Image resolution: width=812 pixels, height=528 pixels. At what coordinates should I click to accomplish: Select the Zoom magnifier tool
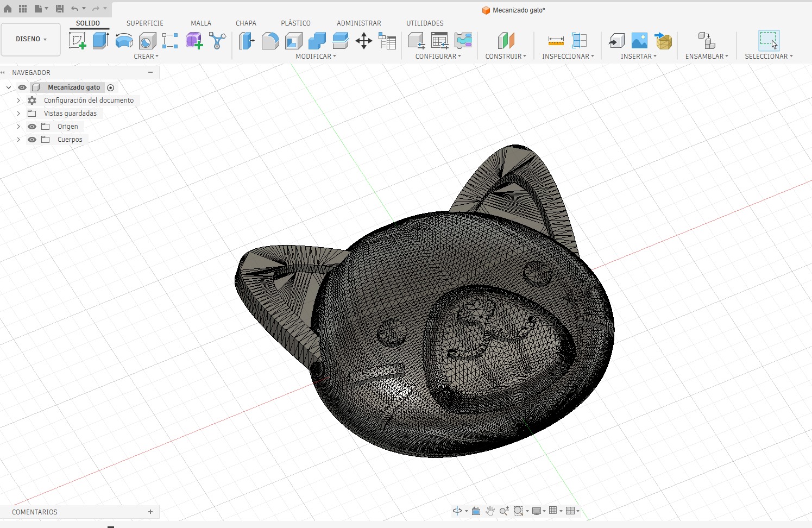(x=504, y=511)
